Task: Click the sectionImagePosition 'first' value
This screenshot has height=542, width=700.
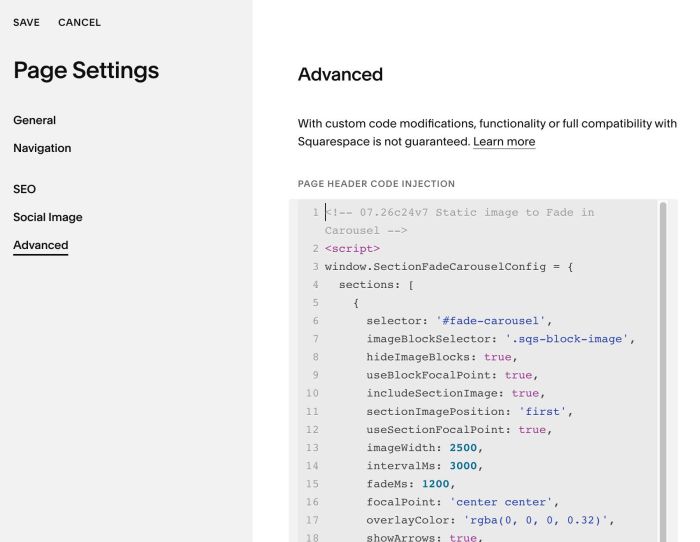Action: [x=542, y=411]
